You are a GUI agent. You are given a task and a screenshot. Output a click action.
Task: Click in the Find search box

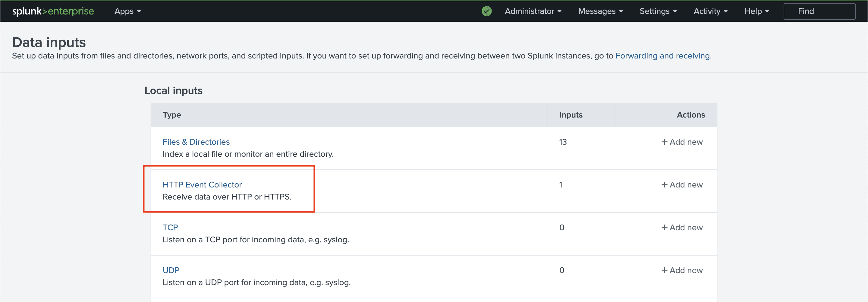pyautogui.click(x=819, y=11)
